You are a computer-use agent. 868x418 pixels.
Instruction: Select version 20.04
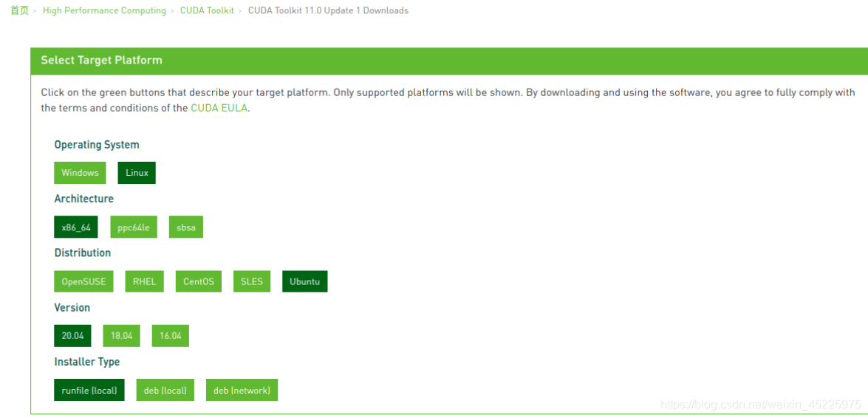(x=72, y=335)
